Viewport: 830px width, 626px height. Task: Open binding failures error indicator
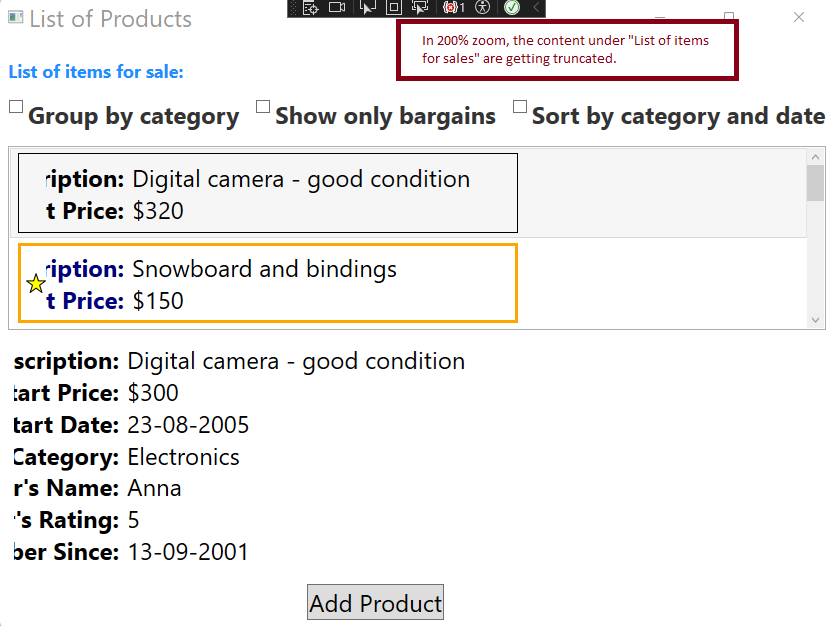[x=454, y=7]
